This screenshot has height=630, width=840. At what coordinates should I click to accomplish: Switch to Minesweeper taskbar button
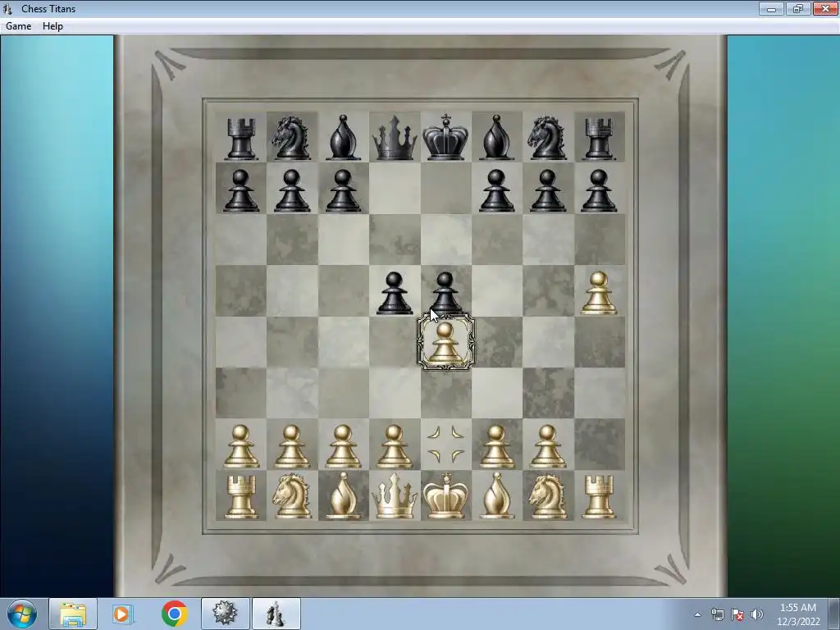(x=225, y=614)
